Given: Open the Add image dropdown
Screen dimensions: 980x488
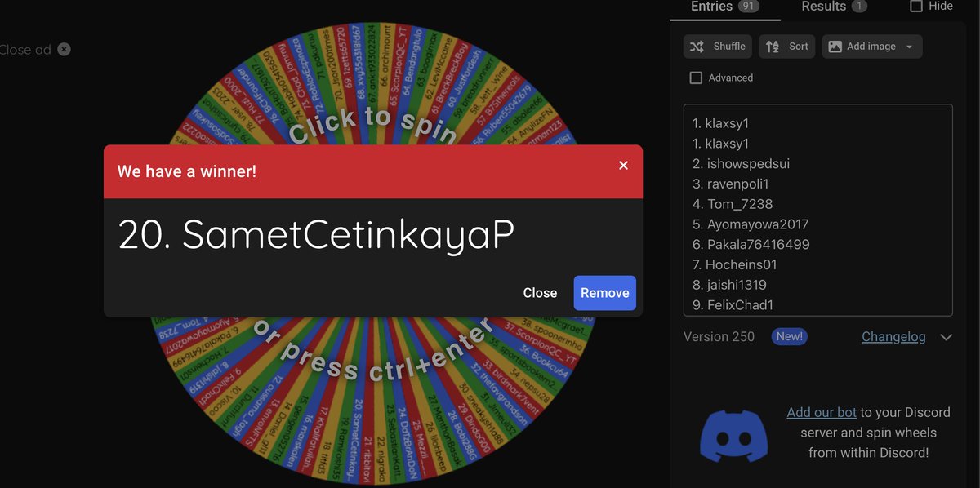Looking at the screenshot, I should tap(872, 47).
